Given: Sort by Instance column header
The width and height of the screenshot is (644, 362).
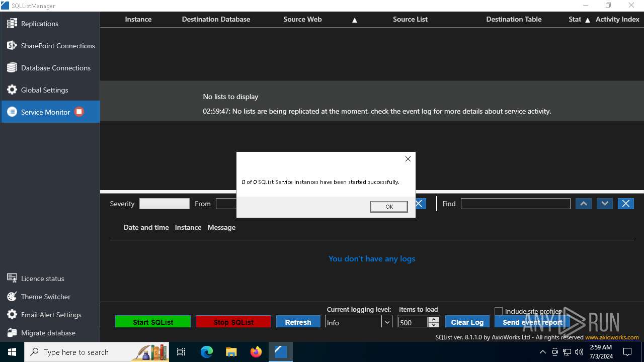Looking at the screenshot, I should [138, 19].
